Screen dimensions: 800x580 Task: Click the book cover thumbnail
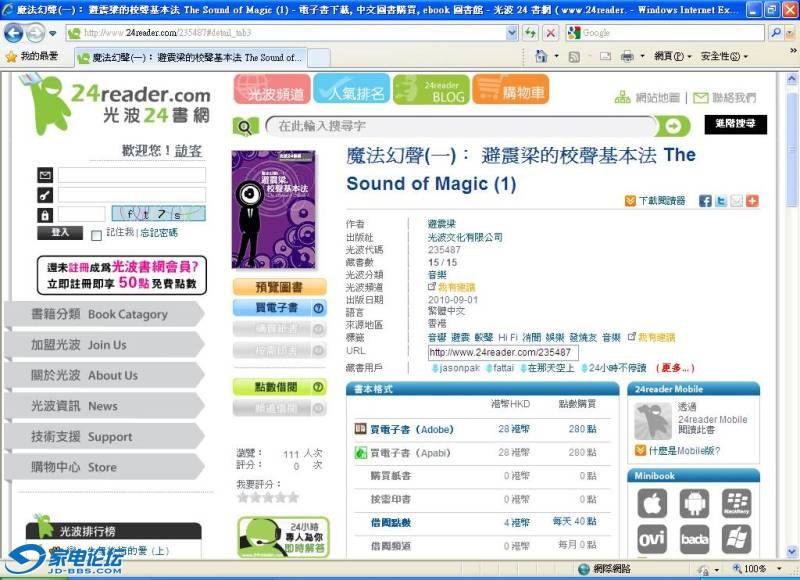[x=273, y=209]
